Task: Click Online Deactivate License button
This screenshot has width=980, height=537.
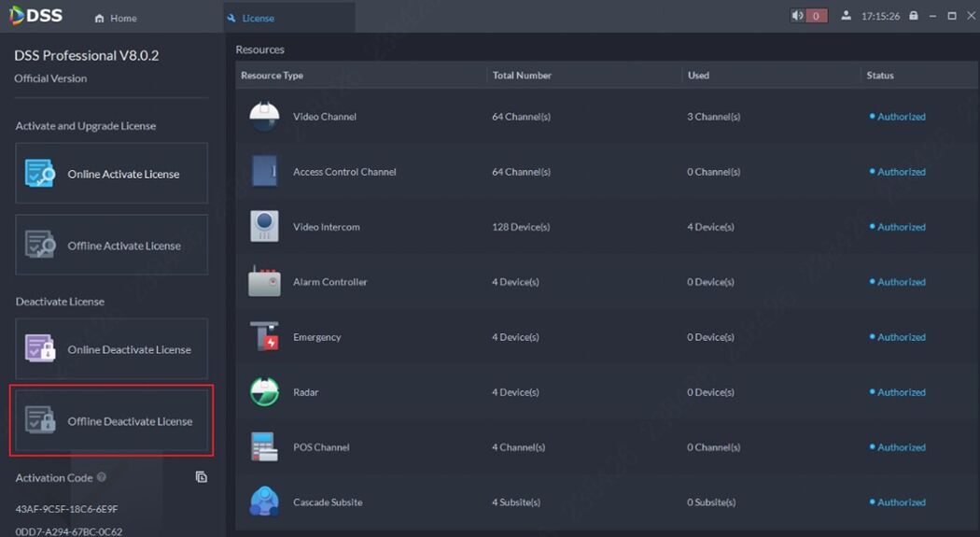Action: [112, 349]
